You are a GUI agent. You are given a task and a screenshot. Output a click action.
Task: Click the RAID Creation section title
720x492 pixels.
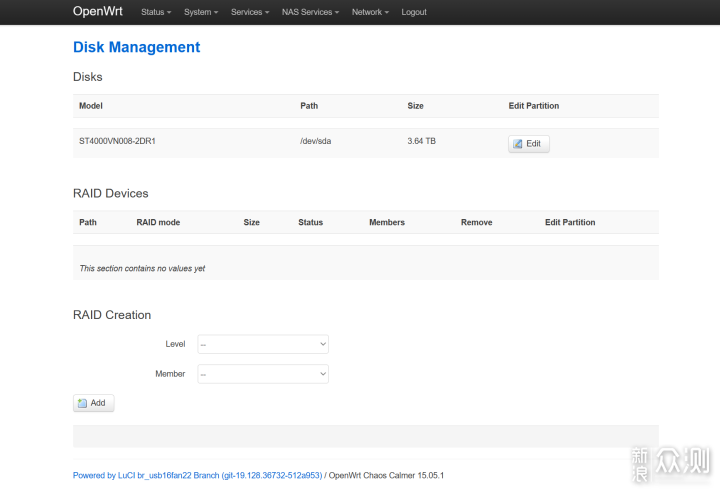click(x=112, y=315)
